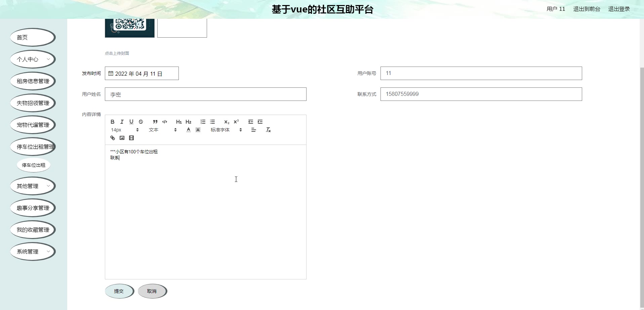Viewport: 644px width, 310px height.
Task: Expand the 其他管理 sidebar menu
Action: [33, 186]
